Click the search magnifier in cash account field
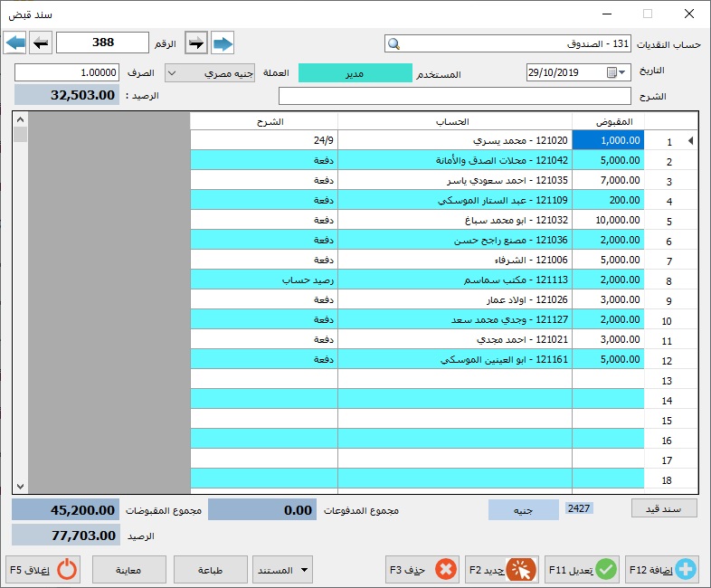This screenshot has height=588, width=711. coord(394,44)
